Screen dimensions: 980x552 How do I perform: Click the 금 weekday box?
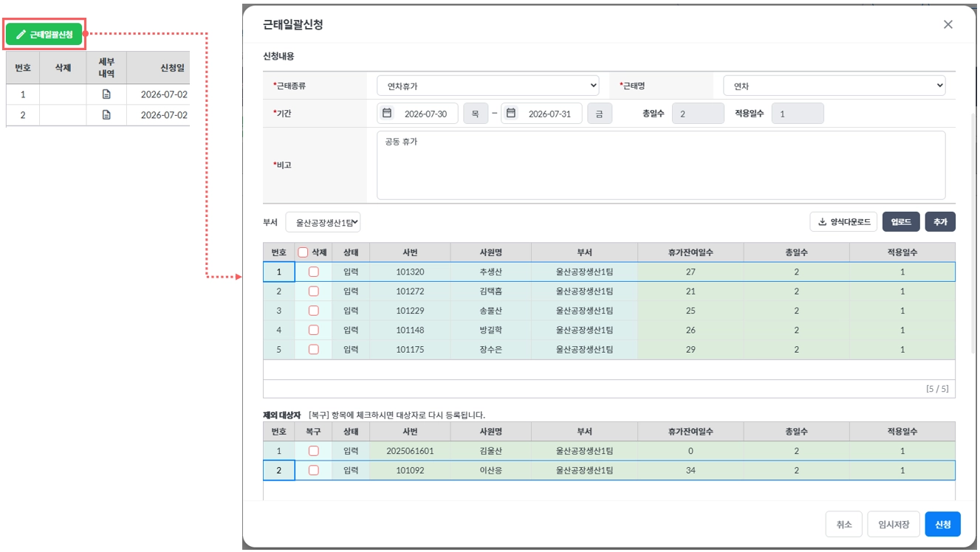coord(600,114)
